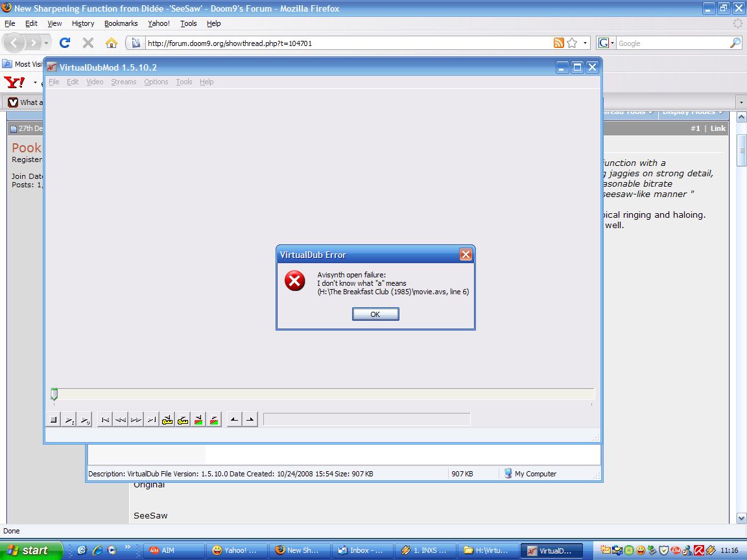747x560 pixels.
Task: Open the address bar history dropdown
Action: (585, 43)
